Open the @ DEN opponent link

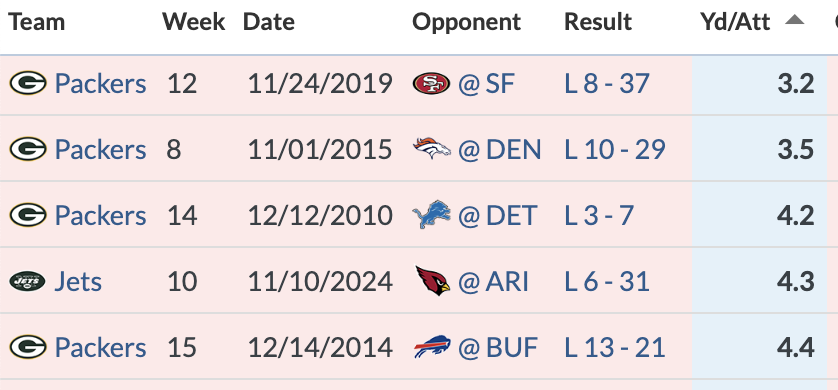pyautogui.click(x=499, y=150)
